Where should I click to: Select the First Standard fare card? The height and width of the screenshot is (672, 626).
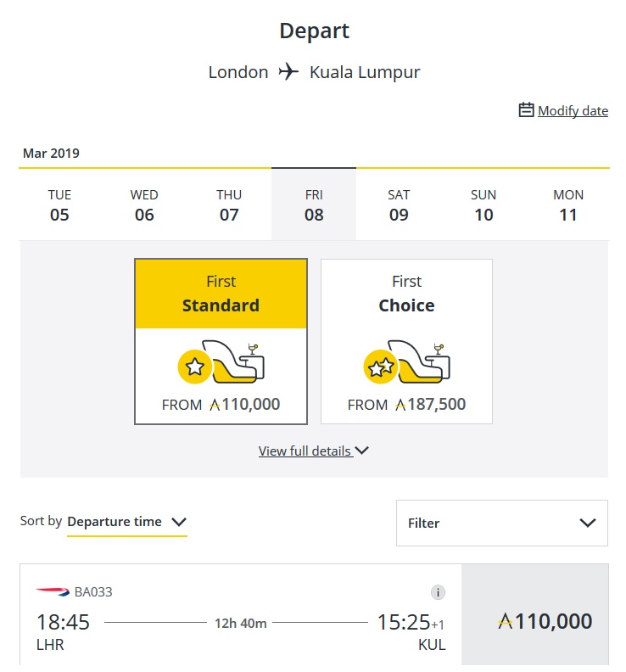[x=221, y=341]
